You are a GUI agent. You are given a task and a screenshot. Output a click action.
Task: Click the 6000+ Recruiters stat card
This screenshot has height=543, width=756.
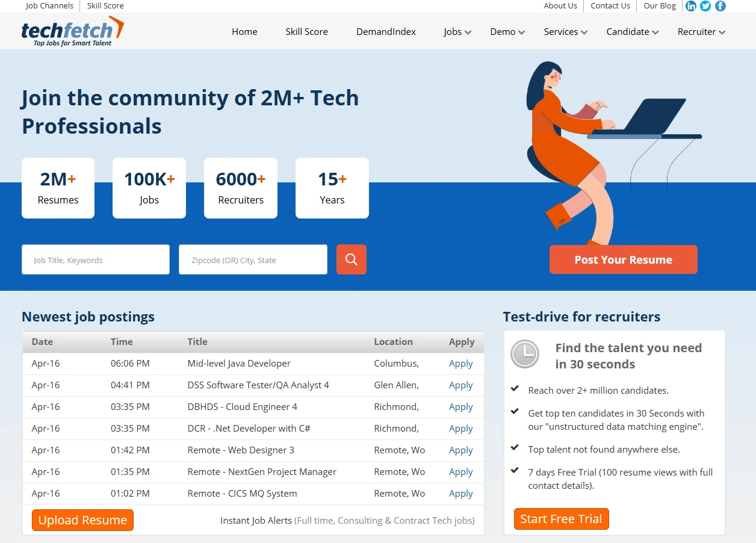pyautogui.click(x=241, y=188)
